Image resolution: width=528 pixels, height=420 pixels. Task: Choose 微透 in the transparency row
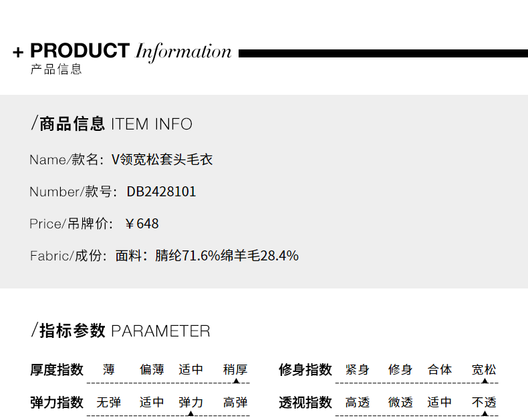(x=400, y=403)
